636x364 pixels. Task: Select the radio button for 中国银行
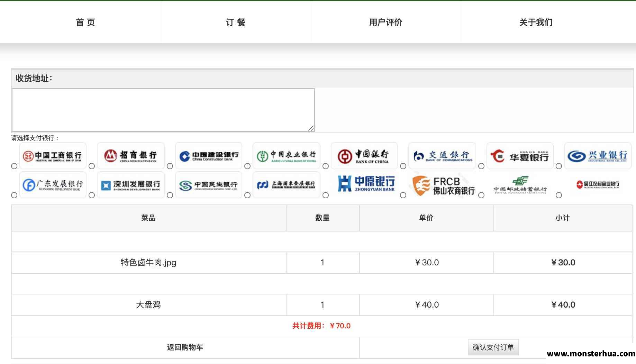pyautogui.click(x=326, y=166)
